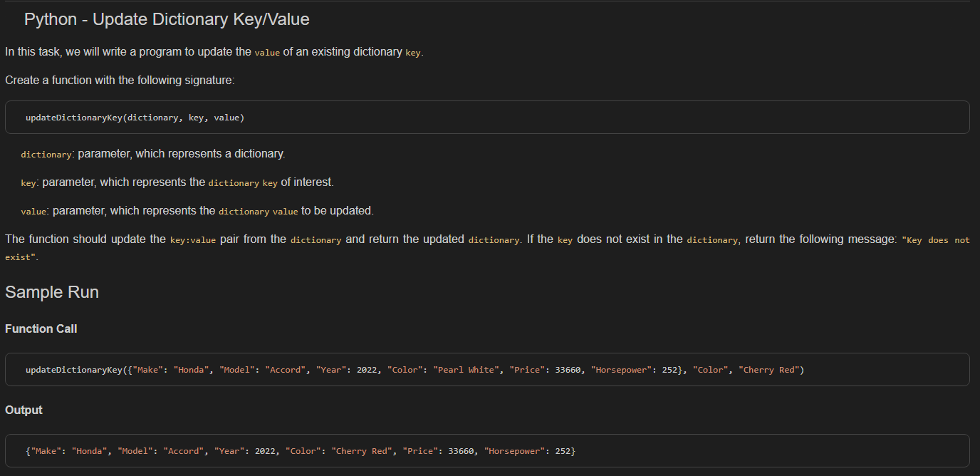Select the output dictionary code block
Viewport: 980px width, 476px height.
pyautogui.click(x=489, y=450)
